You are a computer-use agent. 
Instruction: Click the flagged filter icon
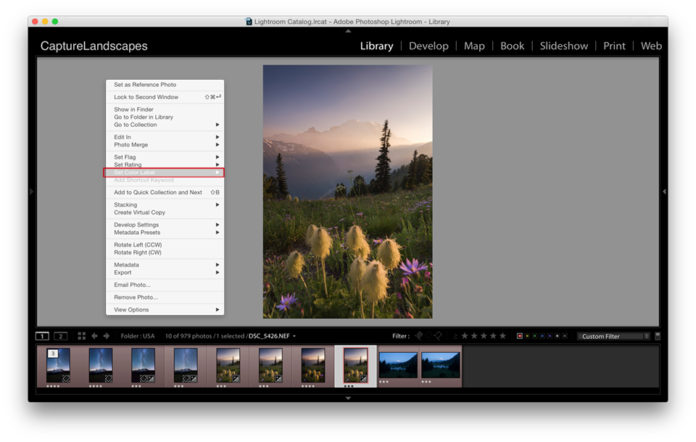[x=419, y=336]
